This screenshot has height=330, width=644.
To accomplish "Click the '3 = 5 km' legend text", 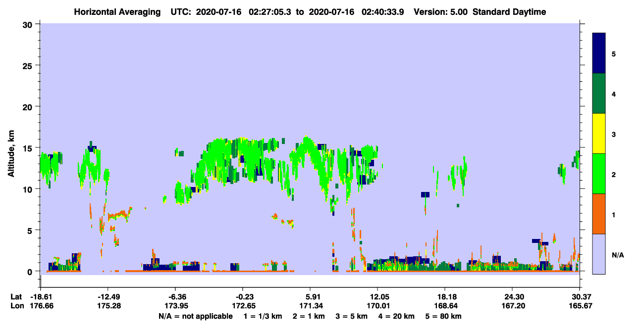I will tap(352, 316).
